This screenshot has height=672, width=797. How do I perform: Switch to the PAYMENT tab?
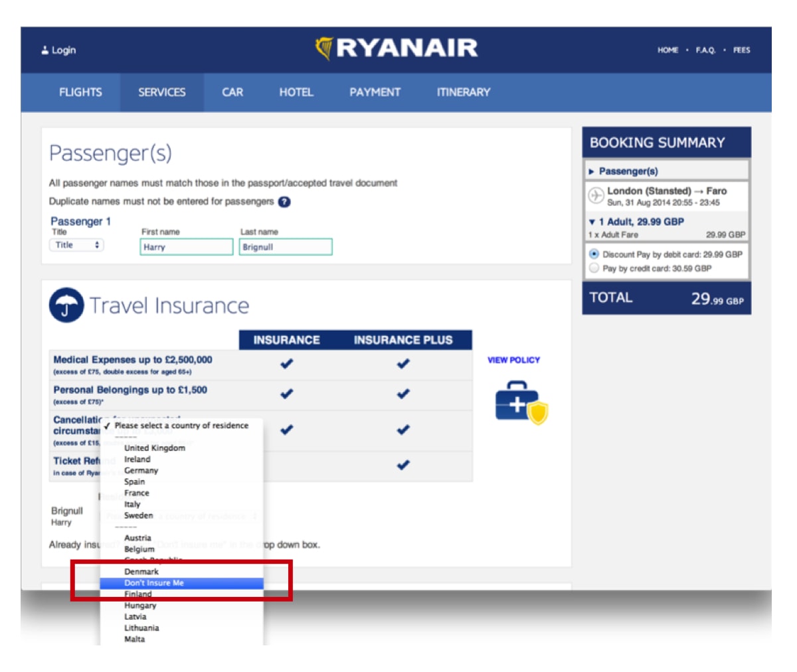(375, 92)
